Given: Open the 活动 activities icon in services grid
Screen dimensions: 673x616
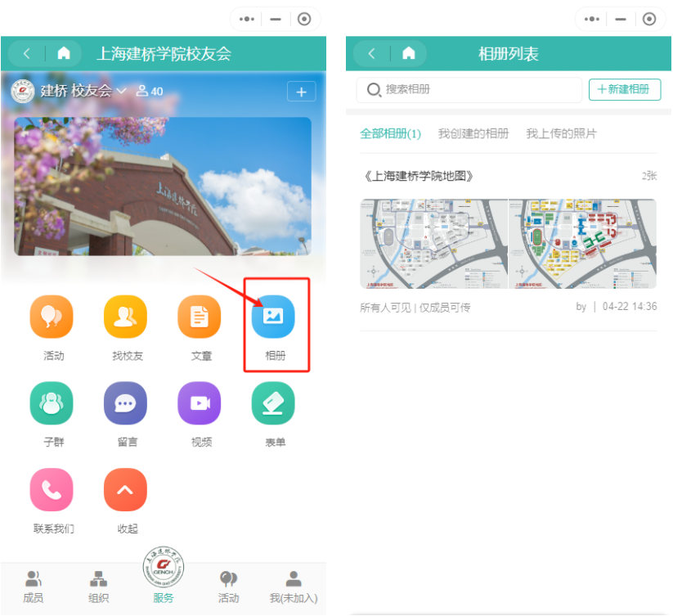Looking at the screenshot, I should tap(52, 317).
